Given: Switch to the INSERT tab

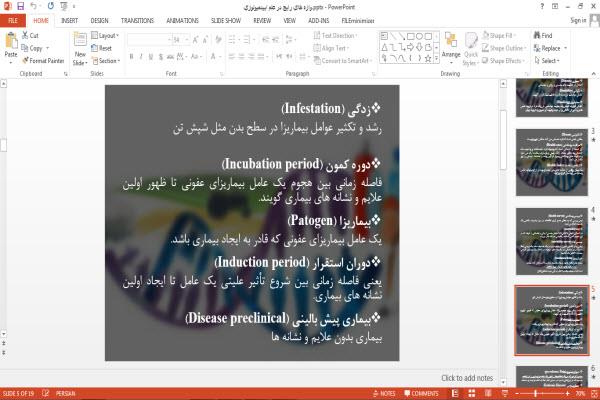Looking at the screenshot, I should (x=69, y=21).
